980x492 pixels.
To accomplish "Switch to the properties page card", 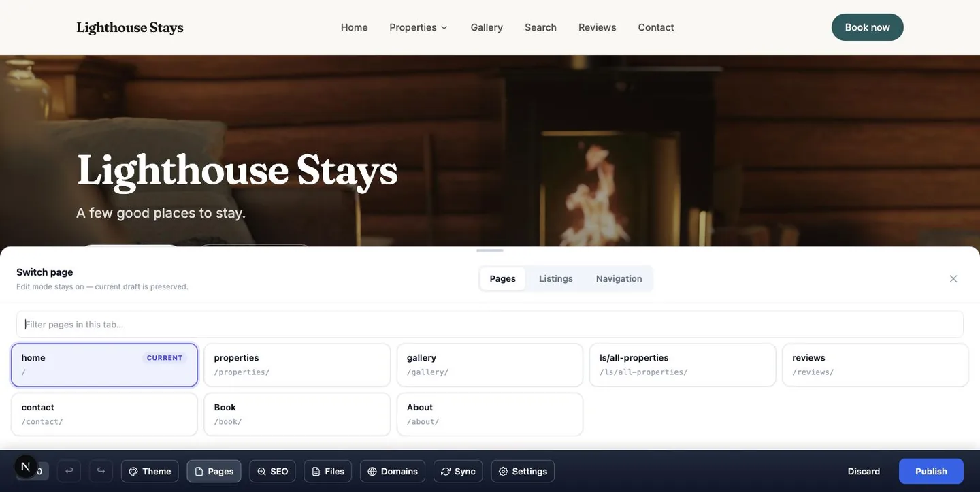I will [x=297, y=365].
